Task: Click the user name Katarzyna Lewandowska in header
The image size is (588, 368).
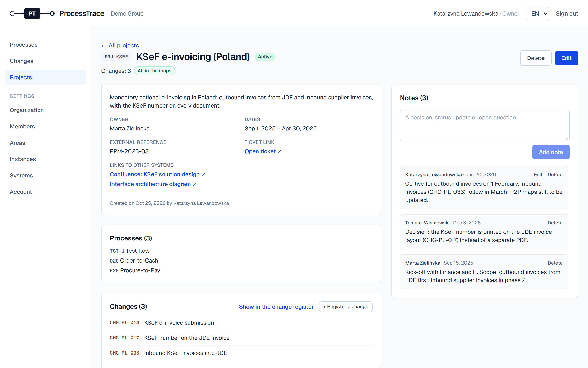Action: 466,13
